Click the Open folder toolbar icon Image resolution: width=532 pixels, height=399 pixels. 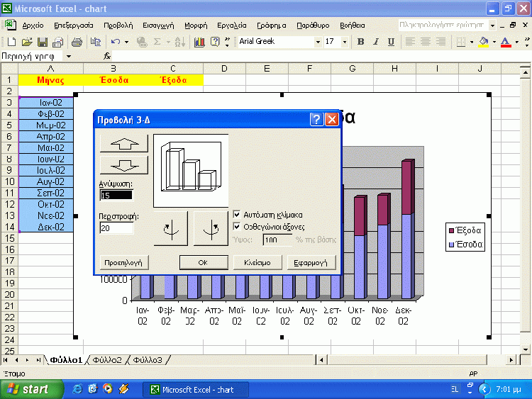pos(27,42)
